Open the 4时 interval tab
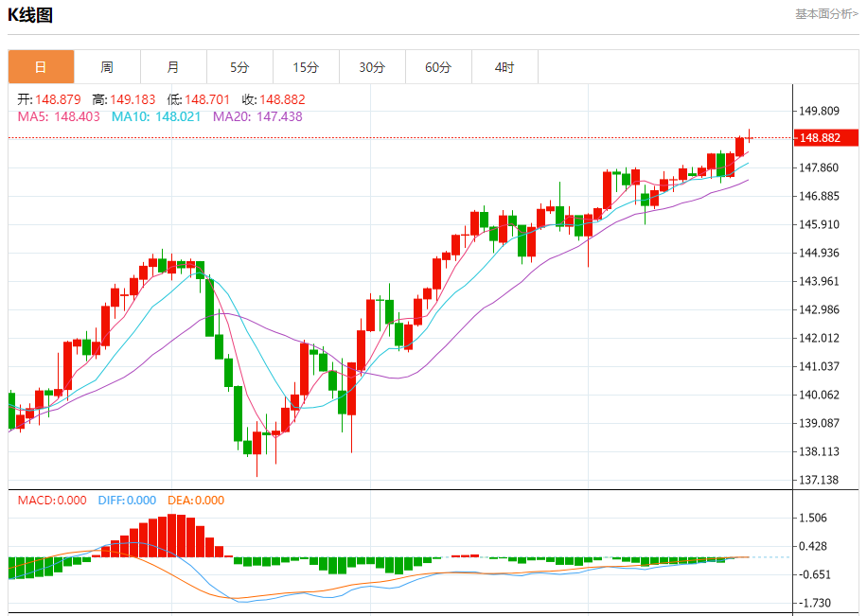The width and height of the screenshot is (867, 616). coord(504,67)
